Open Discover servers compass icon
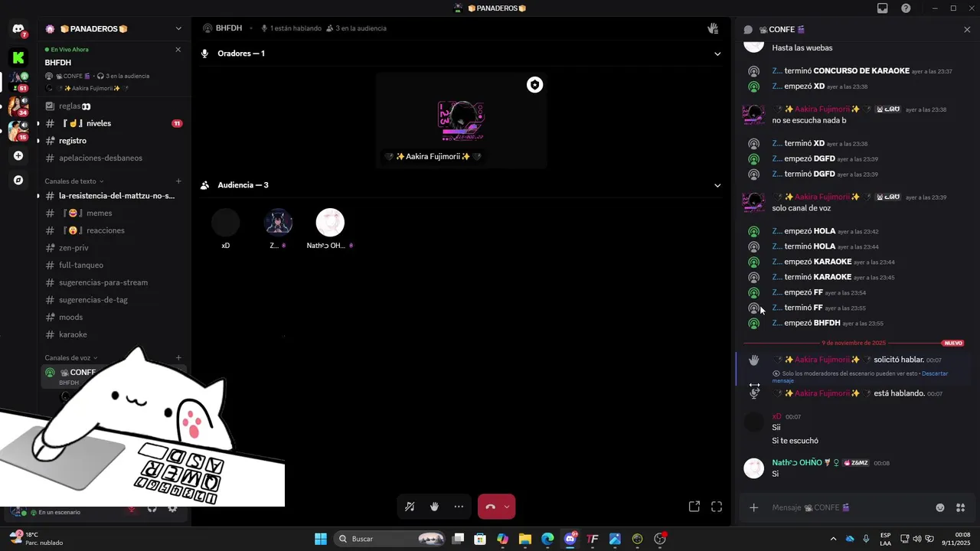Viewport: 980px width, 551px height. coord(18,181)
